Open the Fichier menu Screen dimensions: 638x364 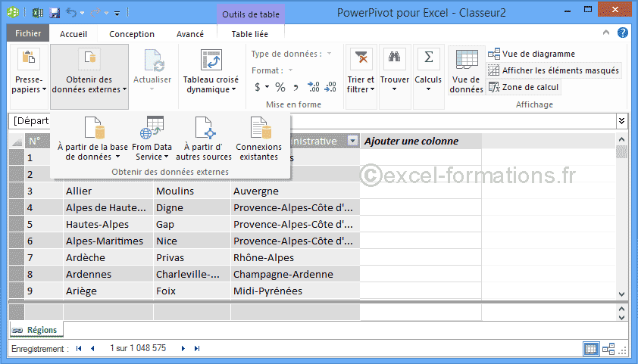coord(28,33)
